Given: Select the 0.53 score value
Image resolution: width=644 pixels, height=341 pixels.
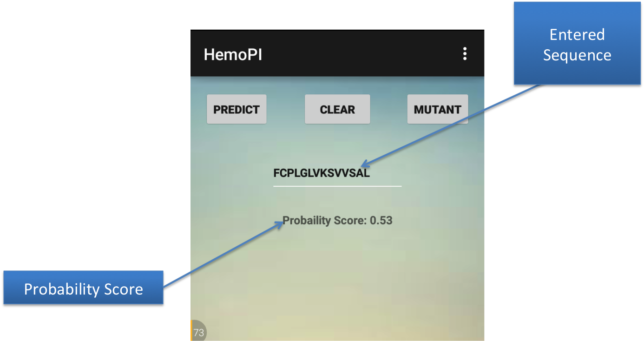Looking at the screenshot, I should [x=381, y=220].
